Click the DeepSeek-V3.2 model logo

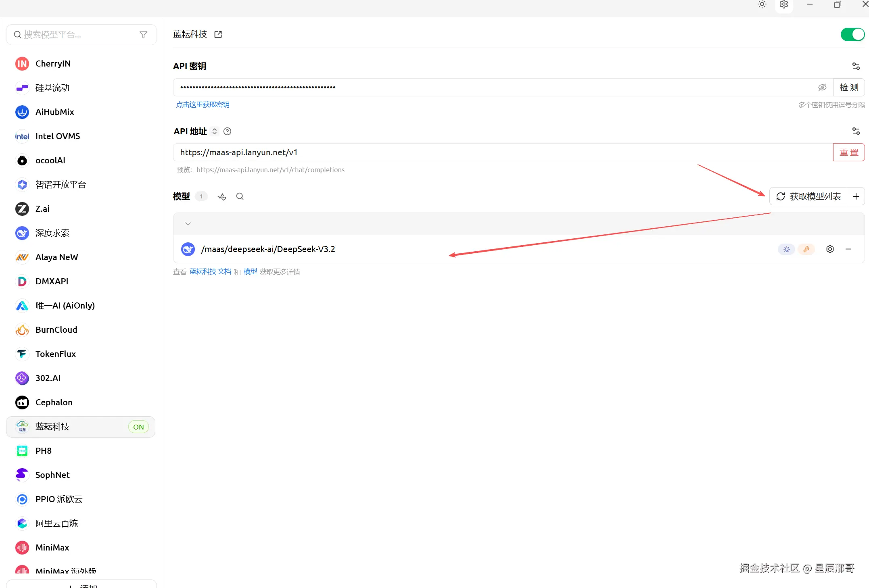point(188,249)
